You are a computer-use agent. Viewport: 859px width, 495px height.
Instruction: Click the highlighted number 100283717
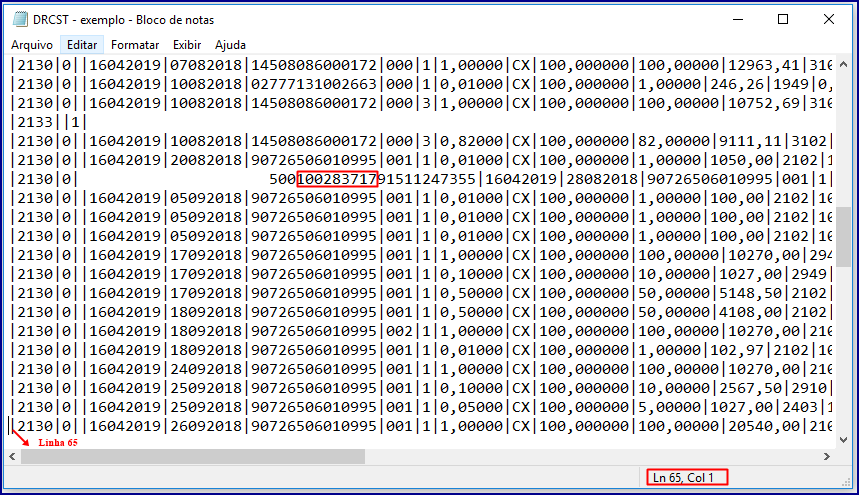(x=337, y=179)
